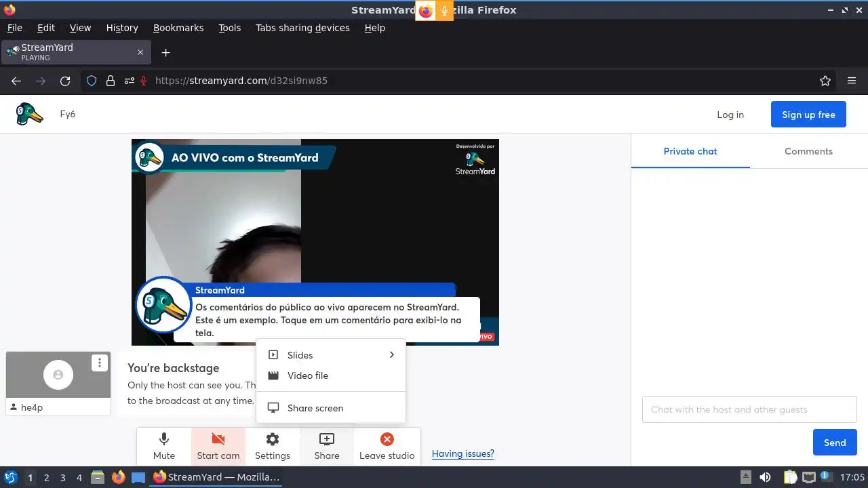Open the taskbar start menu icon
Image resolution: width=868 pixels, height=488 pixels.
10,477
